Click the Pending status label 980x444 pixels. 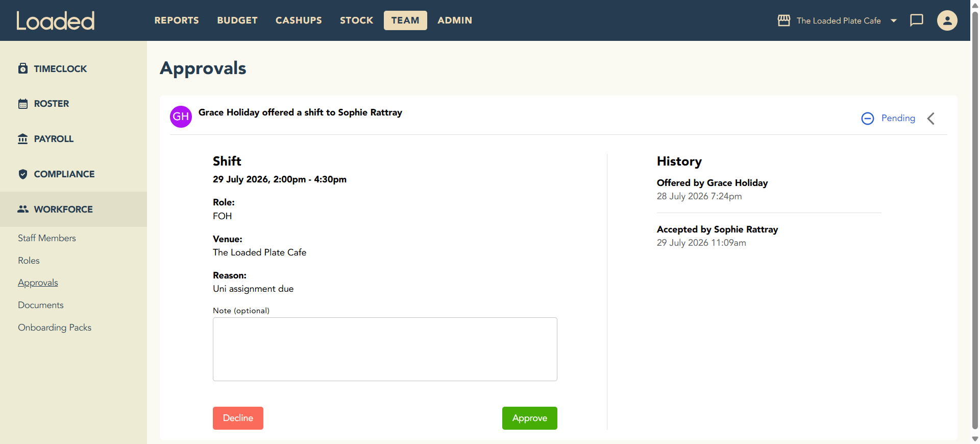pos(898,118)
